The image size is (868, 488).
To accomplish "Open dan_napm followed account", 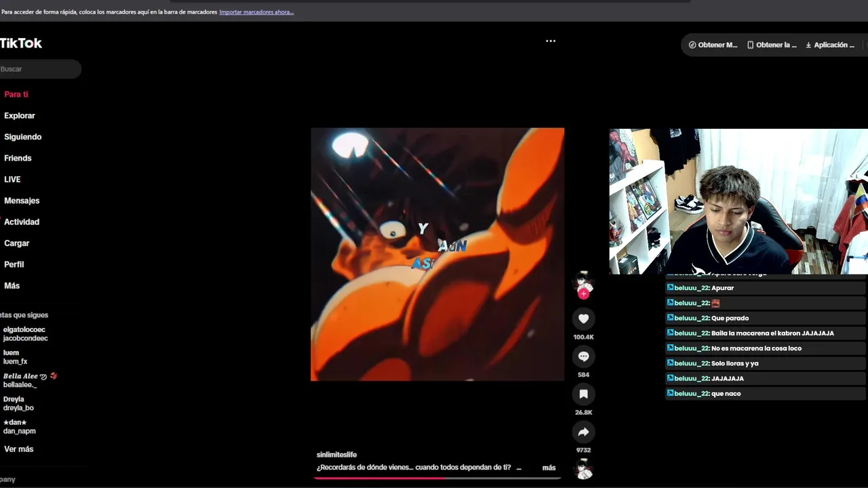I will click(19, 426).
